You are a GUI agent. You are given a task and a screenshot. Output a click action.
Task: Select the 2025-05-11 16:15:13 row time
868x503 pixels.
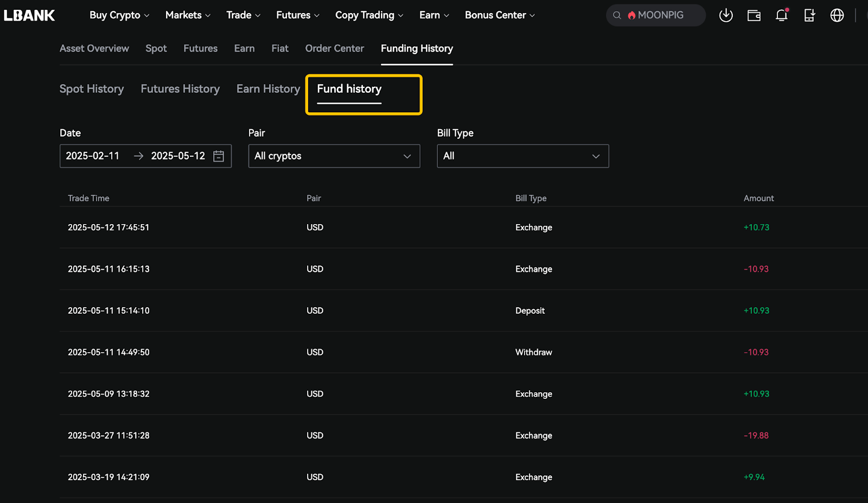coord(108,269)
